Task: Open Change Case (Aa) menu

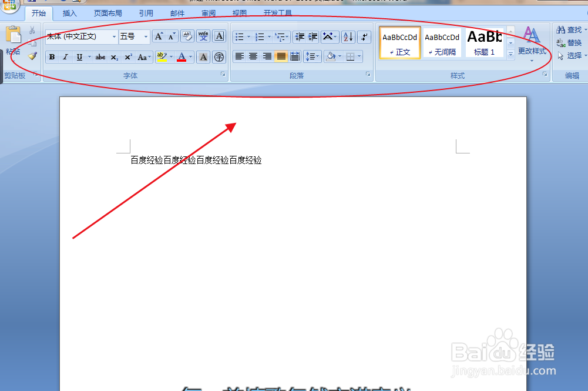Action: pyautogui.click(x=144, y=57)
